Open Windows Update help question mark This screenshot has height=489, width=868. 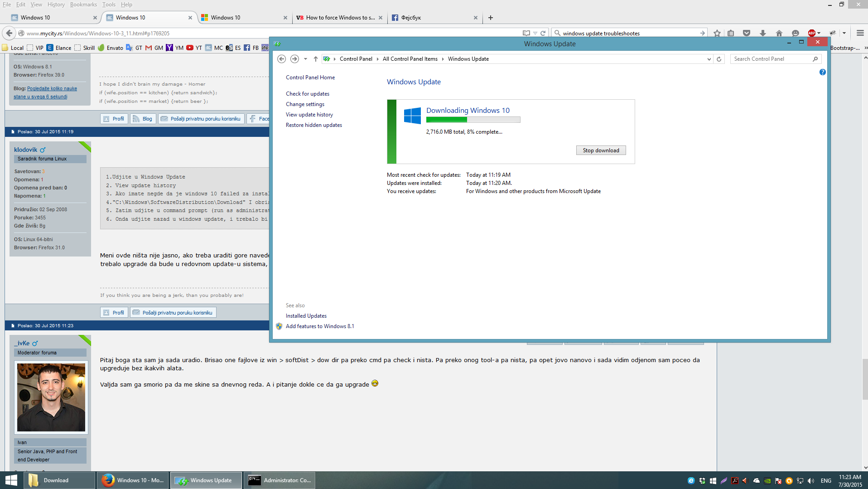(x=823, y=72)
